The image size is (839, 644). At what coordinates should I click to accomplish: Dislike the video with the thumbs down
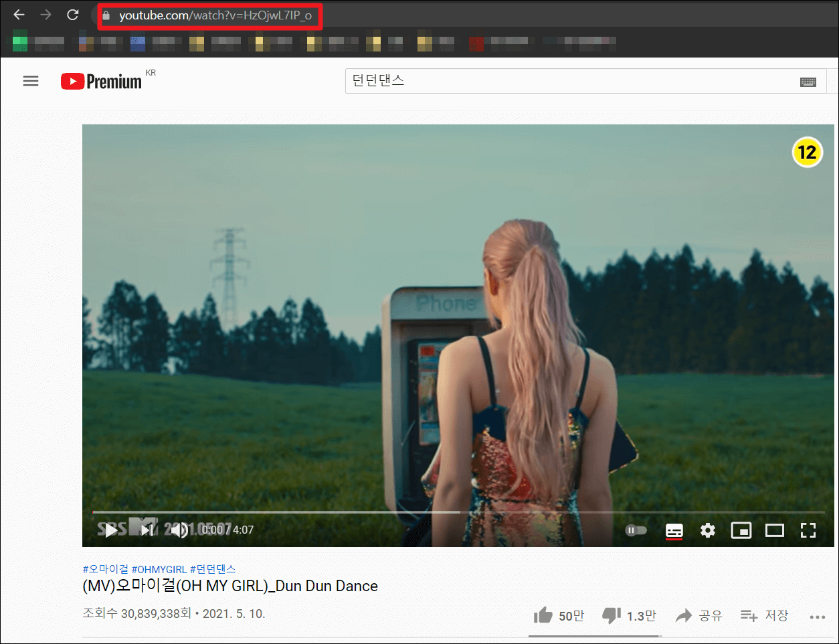(x=611, y=615)
